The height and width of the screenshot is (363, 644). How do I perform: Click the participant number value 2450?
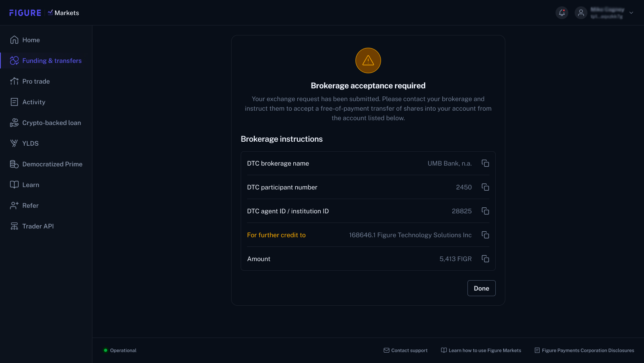click(464, 187)
